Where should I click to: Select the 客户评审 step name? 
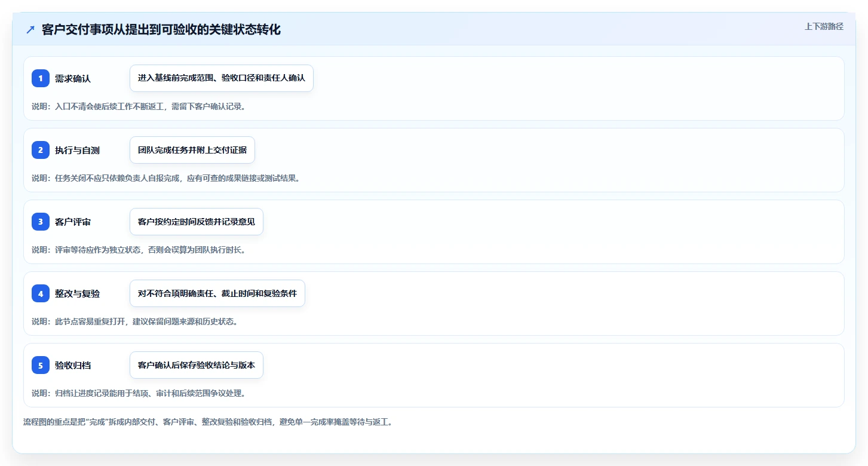coord(73,222)
